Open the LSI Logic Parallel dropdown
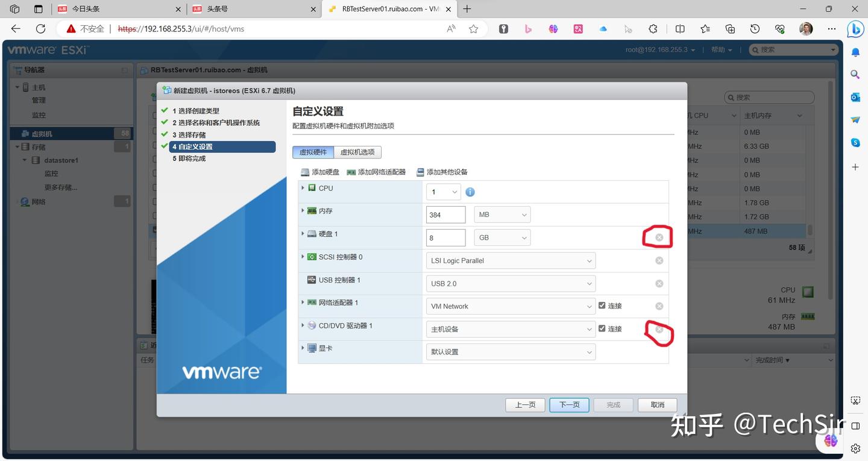Viewport: 868px width, 461px height. pos(511,260)
